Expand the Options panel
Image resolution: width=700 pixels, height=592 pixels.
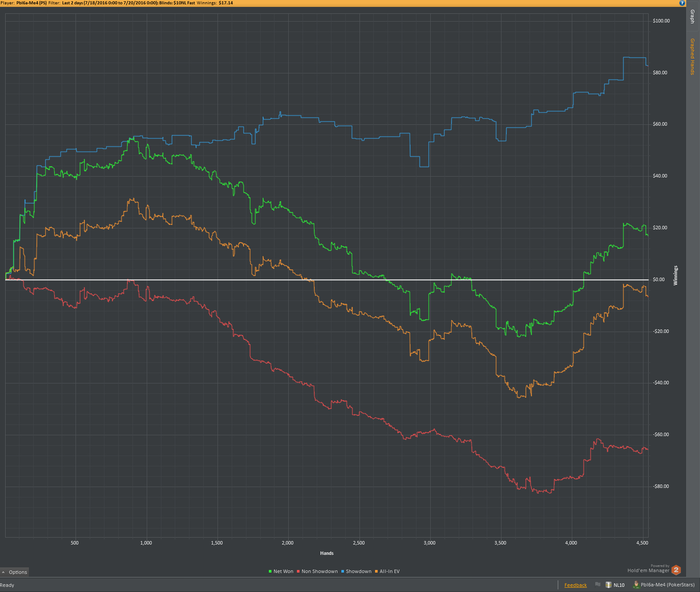(x=15, y=572)
